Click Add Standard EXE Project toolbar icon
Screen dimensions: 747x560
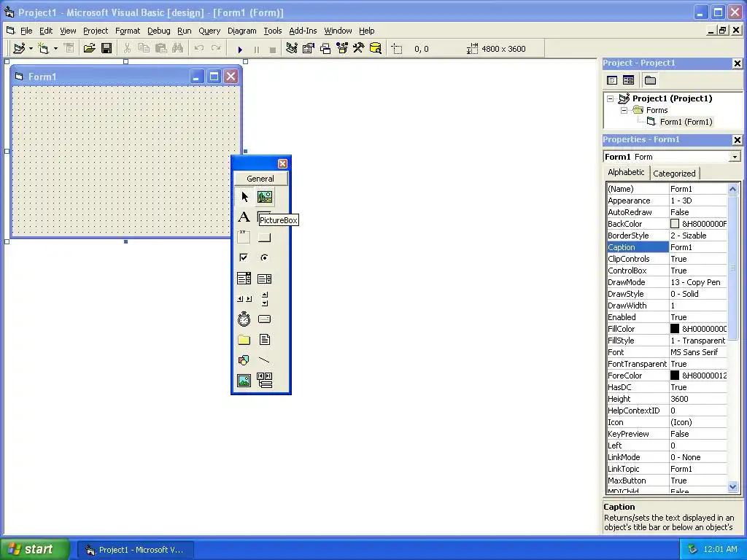[19, 49]
